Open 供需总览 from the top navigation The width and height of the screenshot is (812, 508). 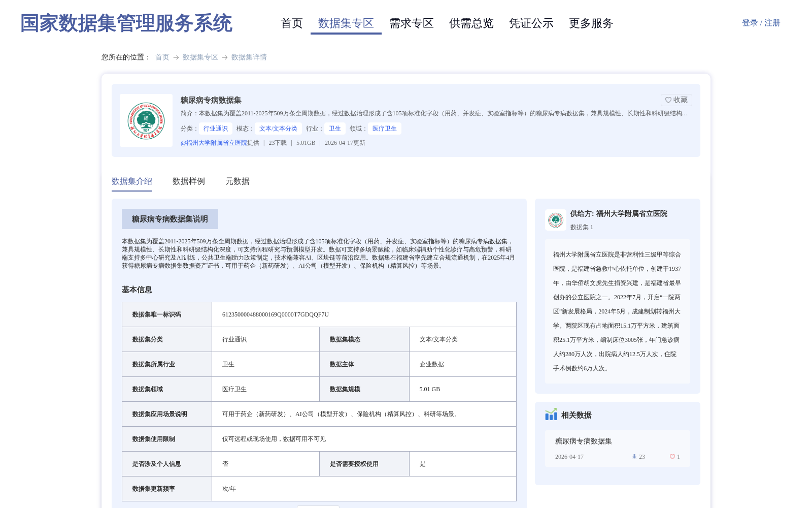(x=471, y=23)
